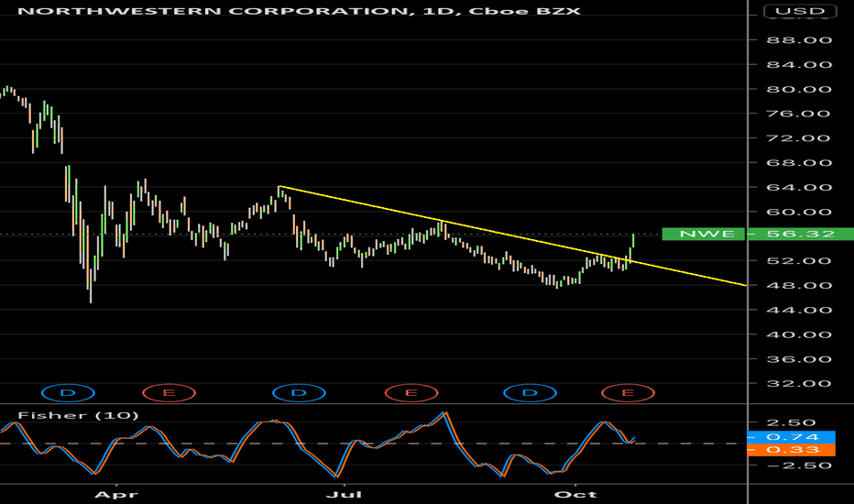Click the earnings E marker after Oct

tap(628, 393)
